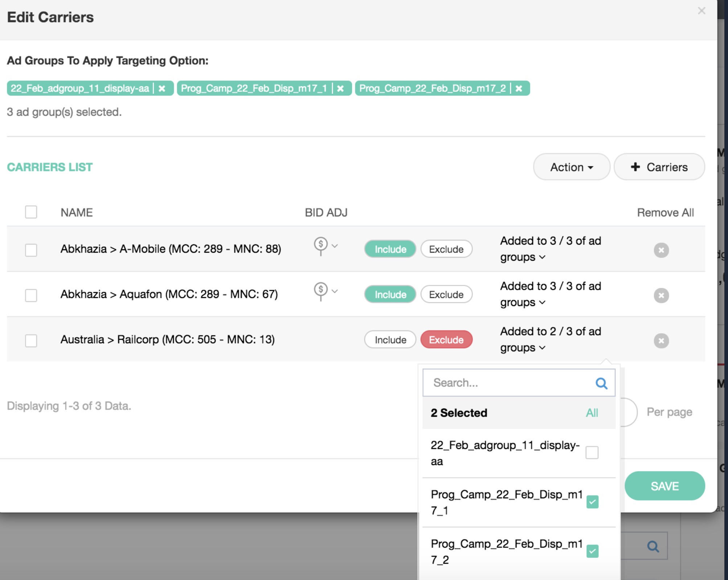Set the A-Mobile carrier to Exclude
Image resolution: width=728 pixels, height=580 pixels.
tap(446, 249)
